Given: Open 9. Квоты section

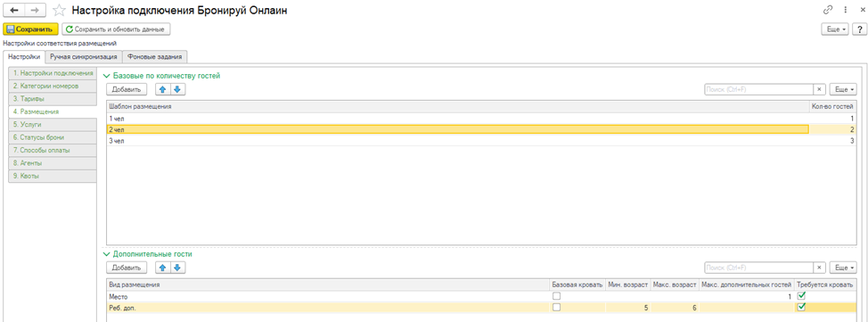Looking at the screenshot, I should [x=53, y=176].
